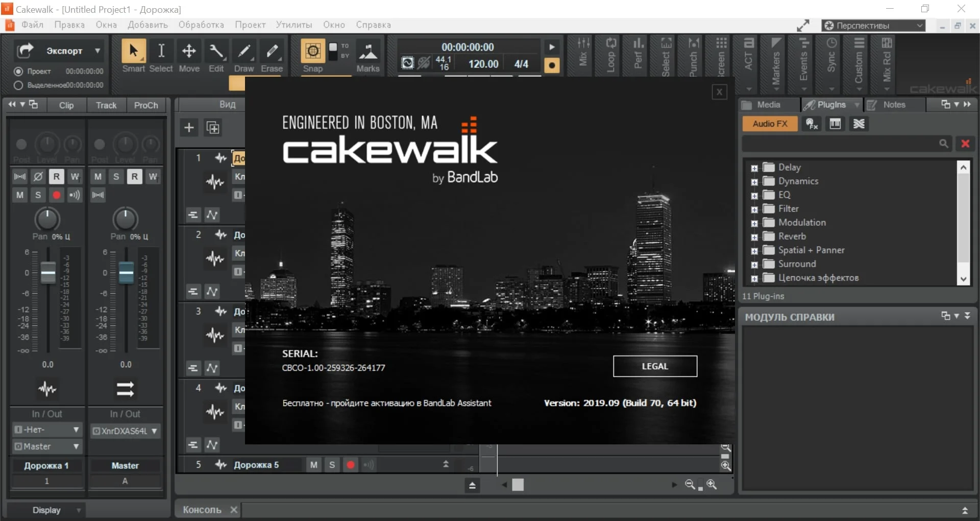
Task: Open the Утилиты menu
Action: 294,25
